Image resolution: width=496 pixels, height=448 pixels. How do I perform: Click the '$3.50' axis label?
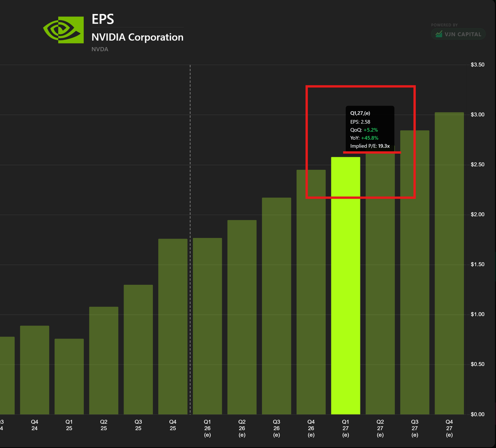point(477,65)
